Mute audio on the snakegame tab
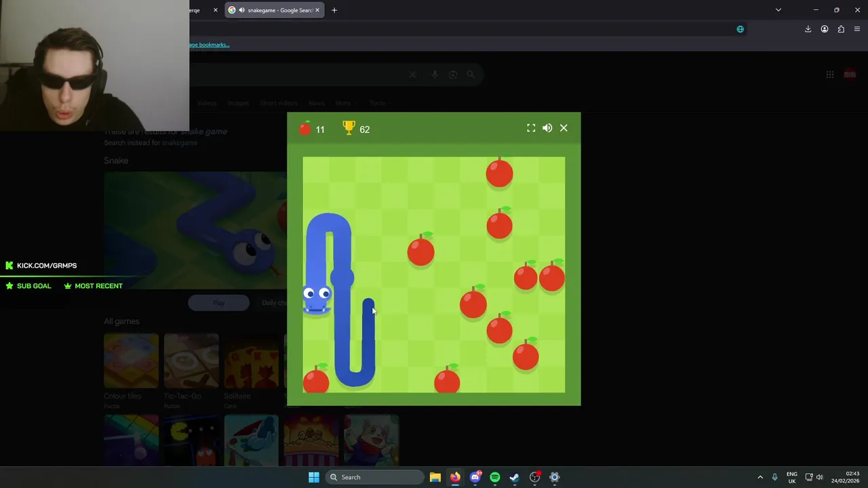 tap(241, 10)
